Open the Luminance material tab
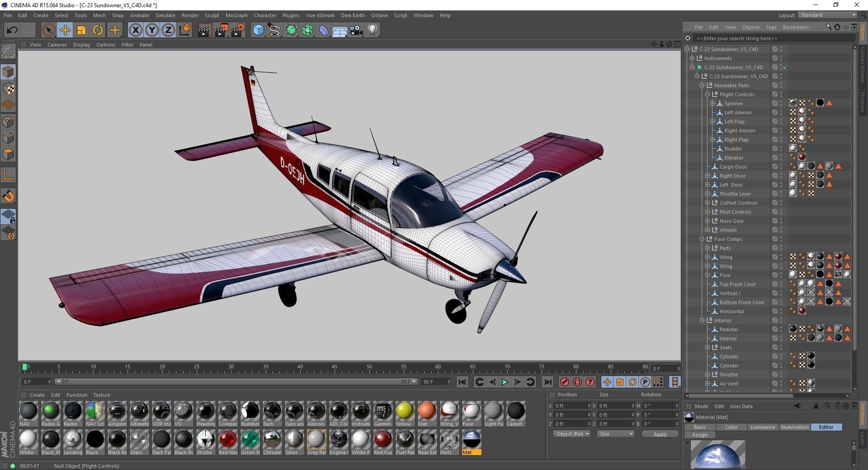 [x=763, y=427]
